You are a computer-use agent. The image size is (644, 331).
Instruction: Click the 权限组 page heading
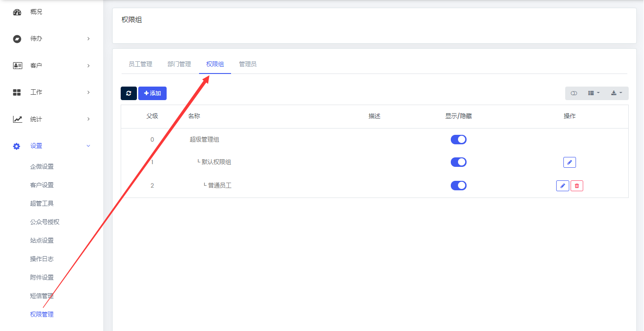(132, 20)
